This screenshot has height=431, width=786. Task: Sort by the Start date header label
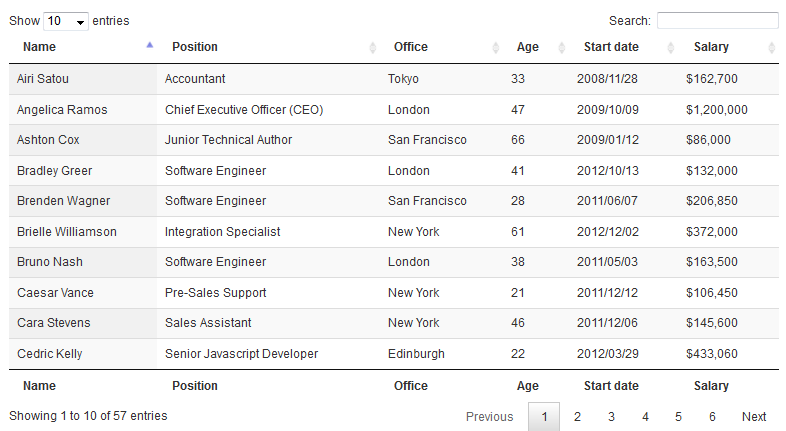[611, 47]
